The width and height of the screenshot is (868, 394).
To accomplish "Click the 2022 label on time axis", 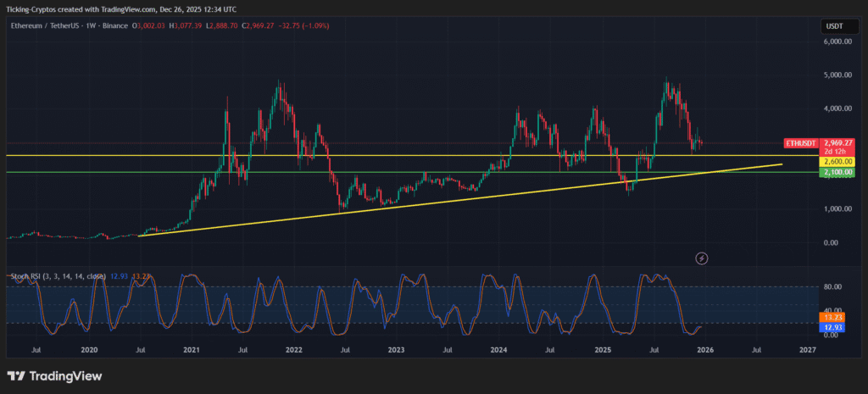I will coord(294,349).
